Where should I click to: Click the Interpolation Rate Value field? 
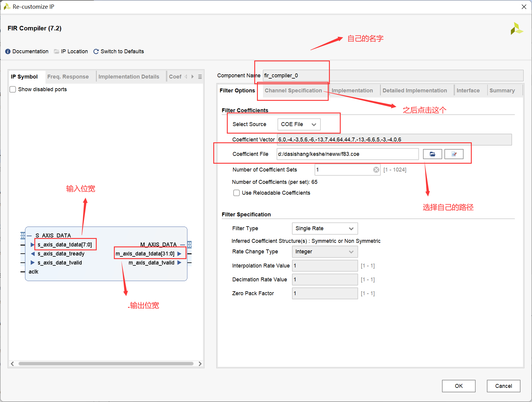pos(325,266)
